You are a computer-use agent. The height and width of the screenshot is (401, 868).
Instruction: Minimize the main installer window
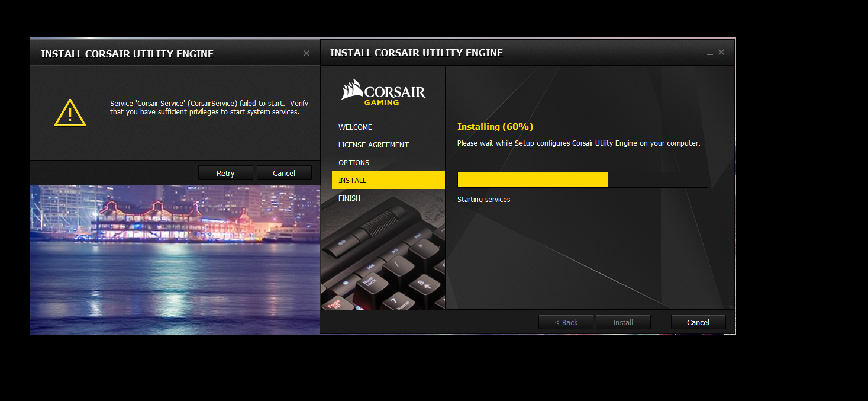(710, 53)
